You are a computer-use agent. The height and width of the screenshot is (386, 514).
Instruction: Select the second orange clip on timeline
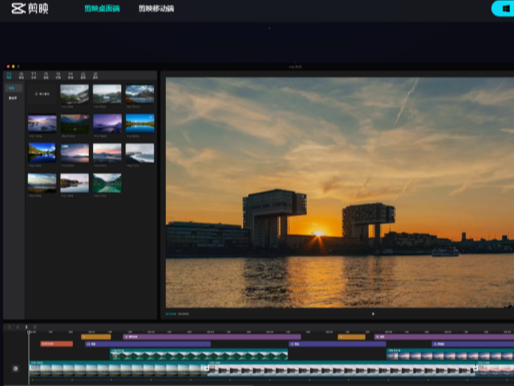(x=352, y=337)
